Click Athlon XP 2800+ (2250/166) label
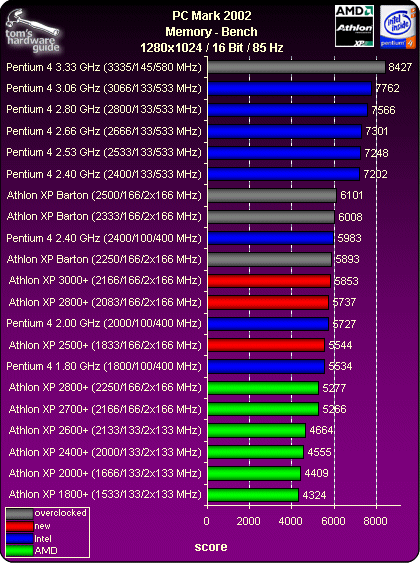This screenshot has height=563, width=420. click(105, 387)
